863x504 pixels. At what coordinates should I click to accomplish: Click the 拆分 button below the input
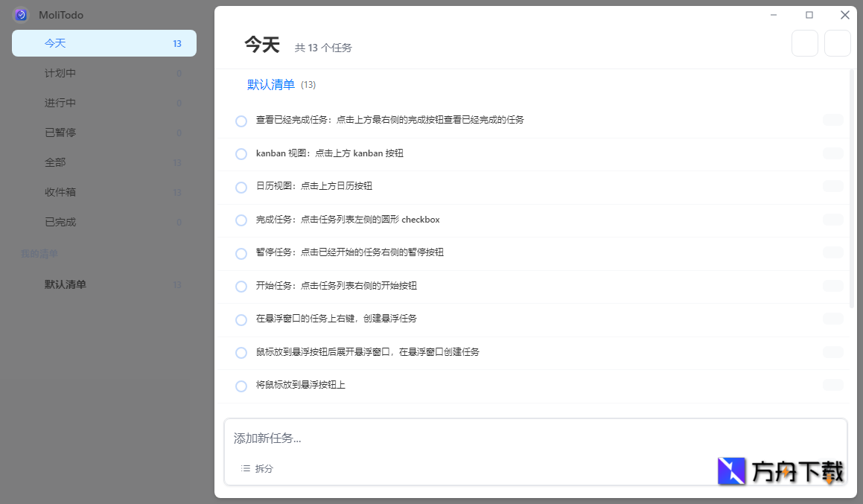click(x=264, y=468)
